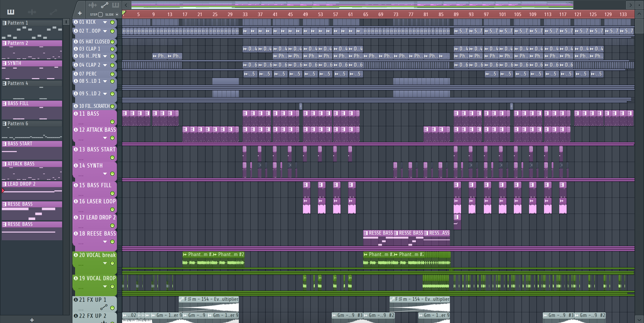Select pattern keyboard mode icon in playlist toolbar
Image resolution: width=644 pixels, height=323 pixels.
116,5
